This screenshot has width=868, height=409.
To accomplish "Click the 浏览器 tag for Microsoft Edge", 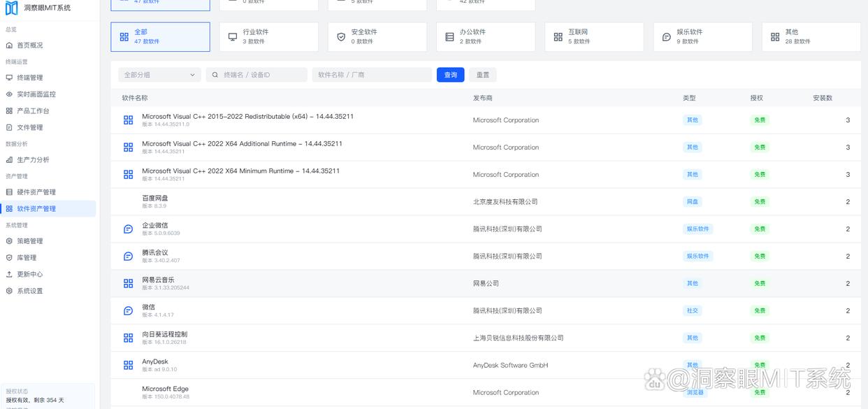I will 695,392.
